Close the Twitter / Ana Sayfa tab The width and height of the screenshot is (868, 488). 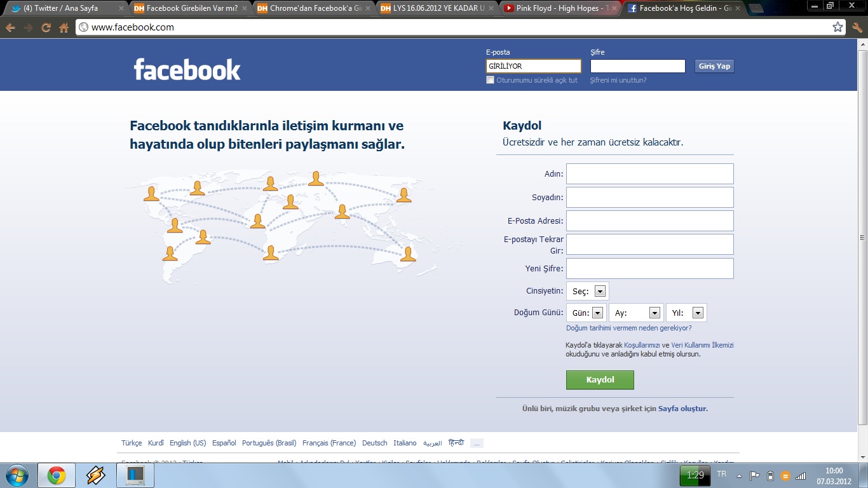coord(121,8)
